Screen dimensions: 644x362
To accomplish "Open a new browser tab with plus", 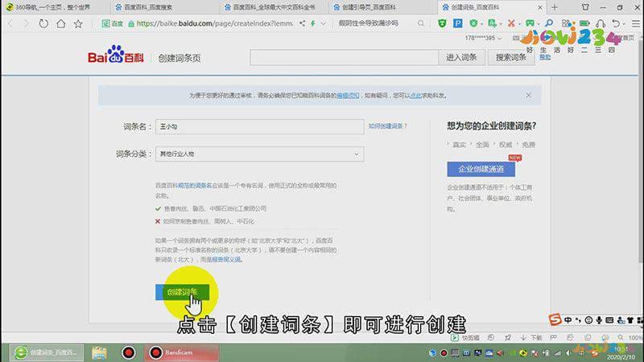I will click(555, 7).
